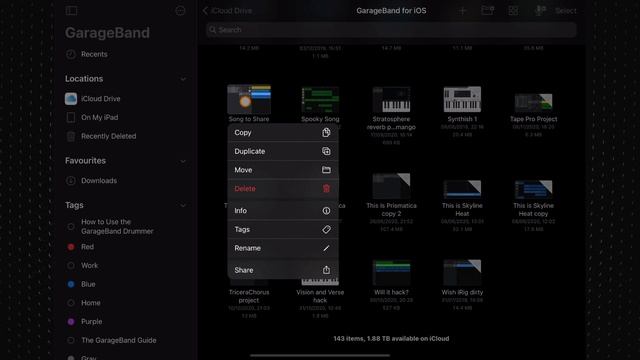Focus the Search field
This screenshot has height=360, width=640.
click(391, 30)
